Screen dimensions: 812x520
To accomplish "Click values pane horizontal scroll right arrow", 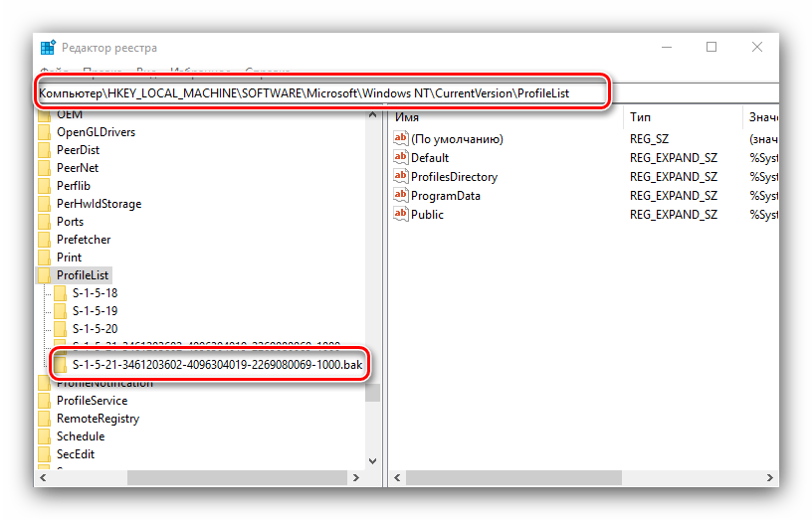I will tap(770, 477).
